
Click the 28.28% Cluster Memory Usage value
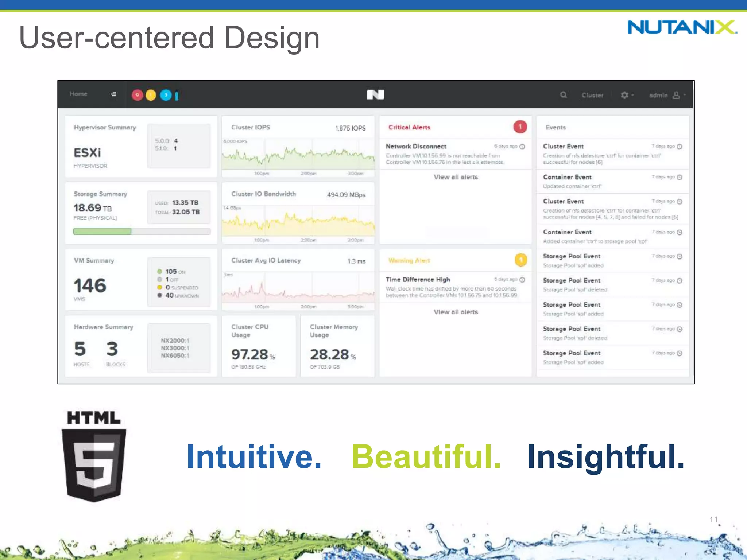[333, 354]
